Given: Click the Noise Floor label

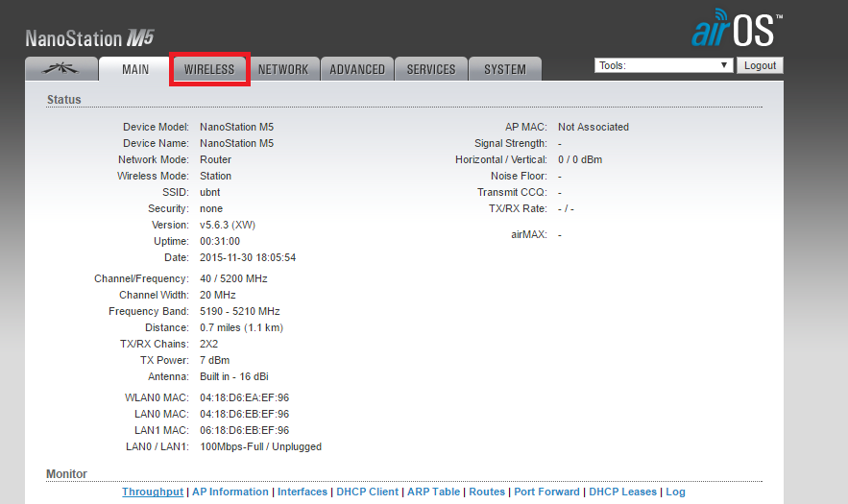Looking at the screenshot, I should point(520,176).
